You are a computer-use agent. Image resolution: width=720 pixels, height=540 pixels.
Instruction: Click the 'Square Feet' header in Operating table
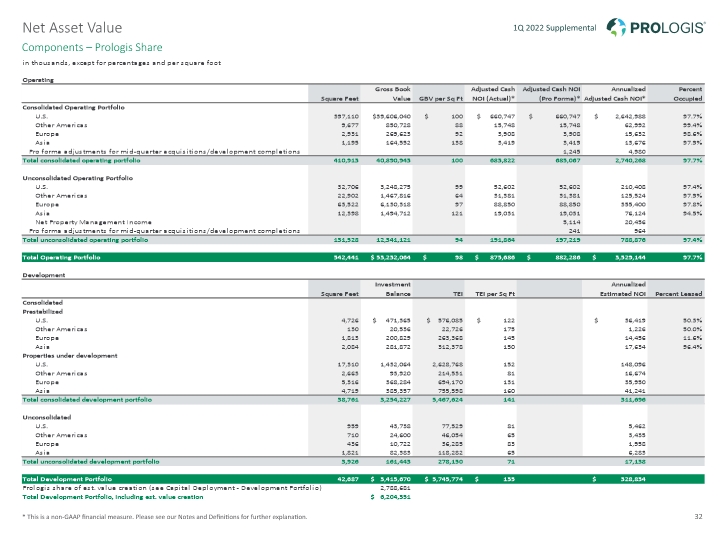(x=340, y=99)
